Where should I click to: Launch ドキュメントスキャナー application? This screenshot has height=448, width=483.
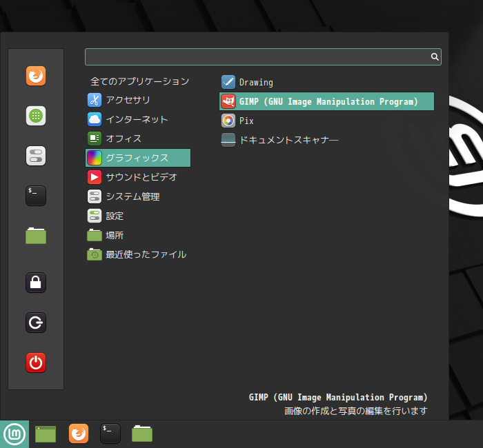coord(326,140)
